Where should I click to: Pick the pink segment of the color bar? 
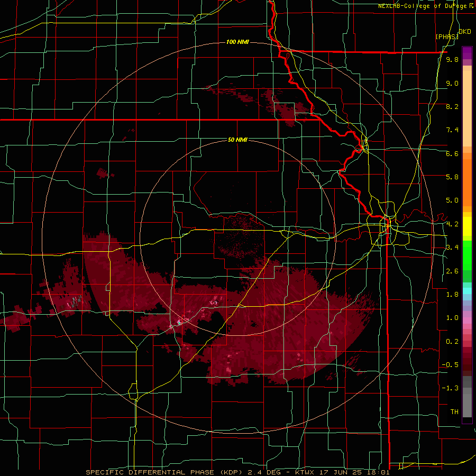(x=467, y=321)
